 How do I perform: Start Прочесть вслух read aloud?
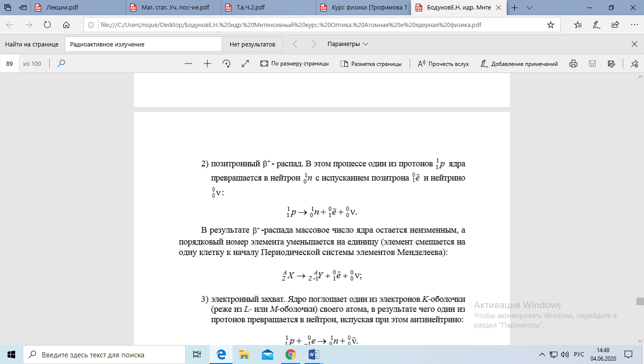(443, 64)
